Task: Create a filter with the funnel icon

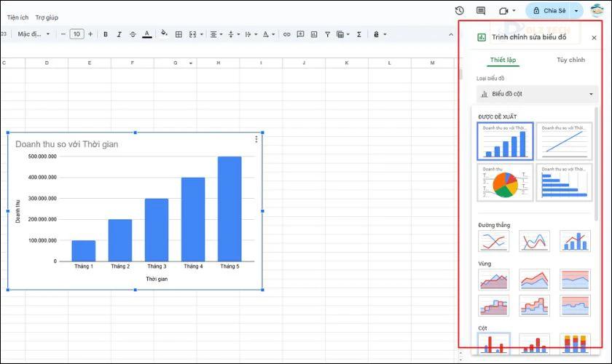Action: (x=327, y=34)
